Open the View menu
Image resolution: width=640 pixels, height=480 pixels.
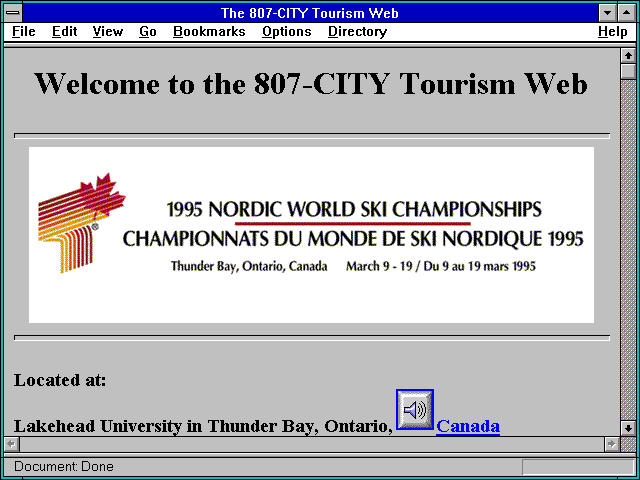pyautogui.click(x=108, y=32)
